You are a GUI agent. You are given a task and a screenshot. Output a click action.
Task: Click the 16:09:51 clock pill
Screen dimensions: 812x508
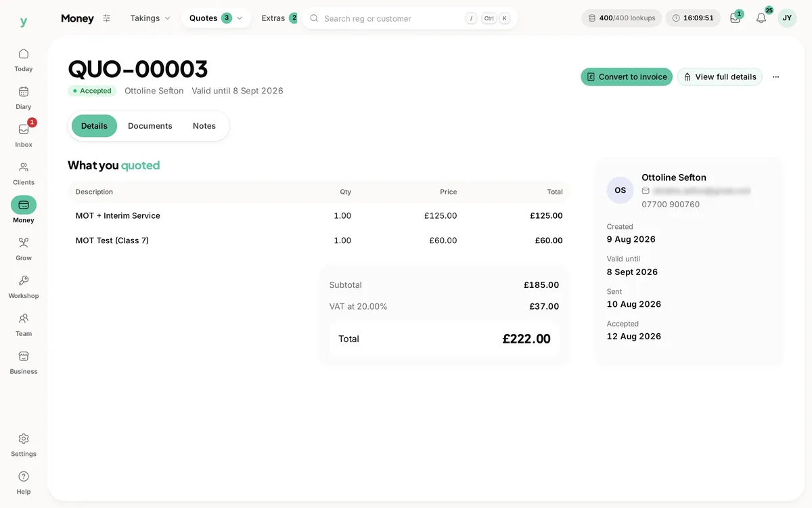tap(693, 18)
